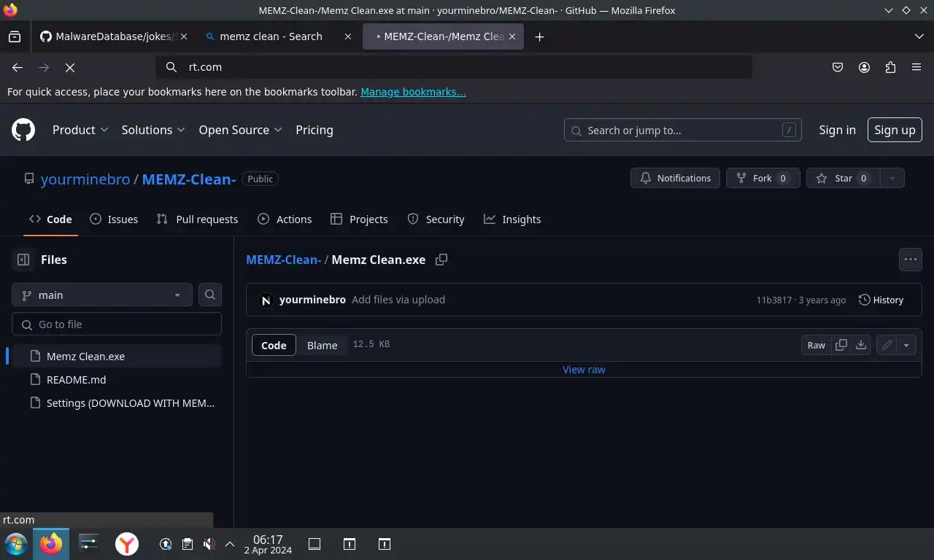
Task: Select the Code view toggle
Action: (274, 345)
